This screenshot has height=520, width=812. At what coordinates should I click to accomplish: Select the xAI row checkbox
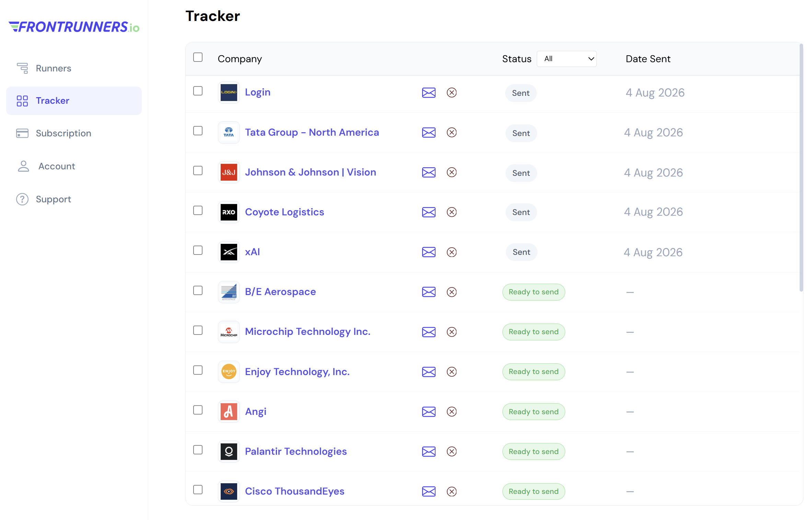[198, 250]
